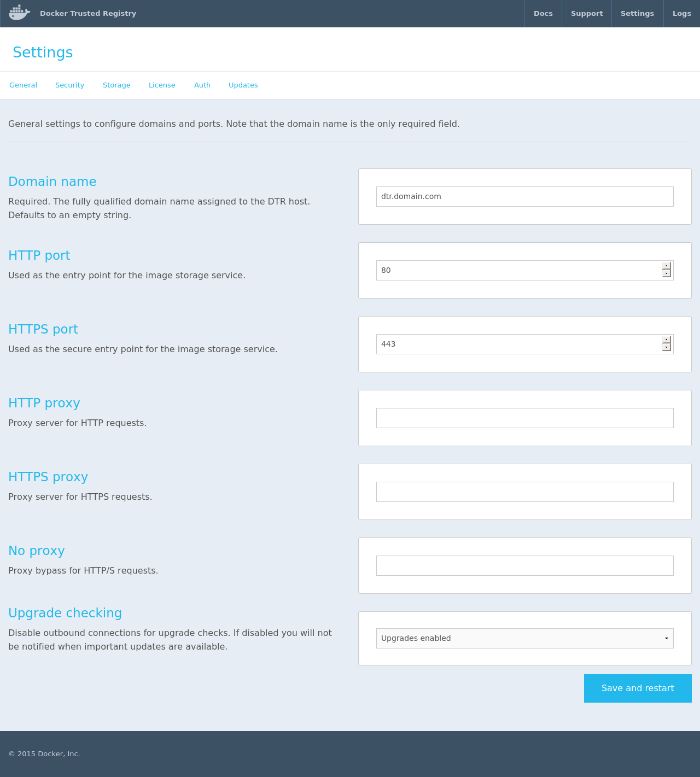
Task: Switch to the Updates tab
Action: [x=243, y=85]
